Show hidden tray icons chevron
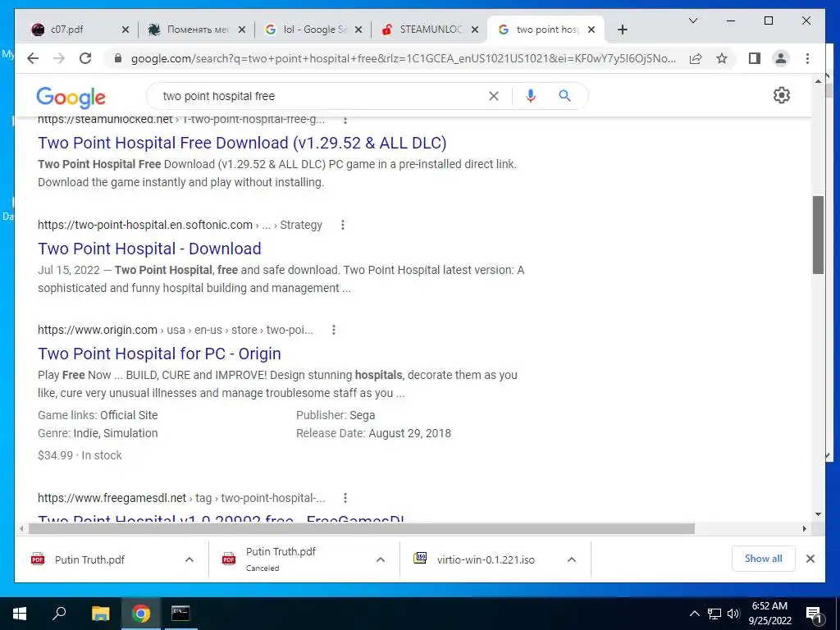 (694, 614)
